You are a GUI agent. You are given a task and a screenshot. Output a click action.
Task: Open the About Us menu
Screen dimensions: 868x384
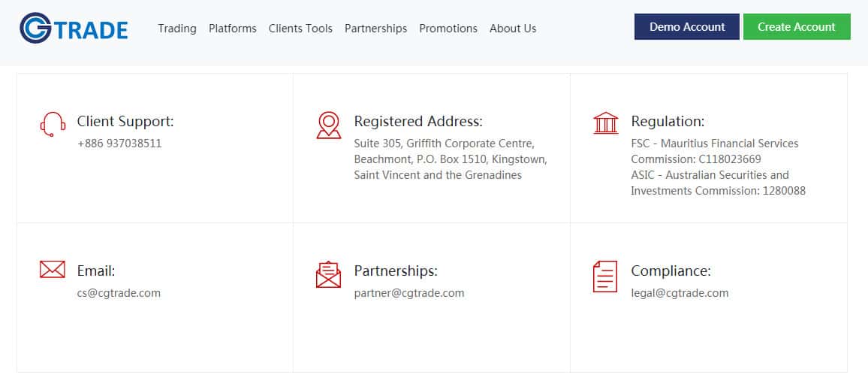(513, 29)
